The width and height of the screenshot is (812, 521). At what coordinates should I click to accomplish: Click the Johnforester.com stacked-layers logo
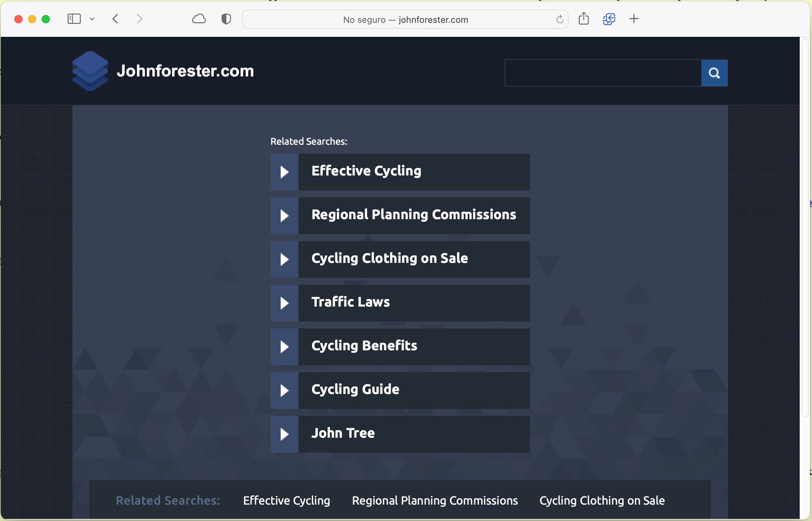(x=90, y=71)
